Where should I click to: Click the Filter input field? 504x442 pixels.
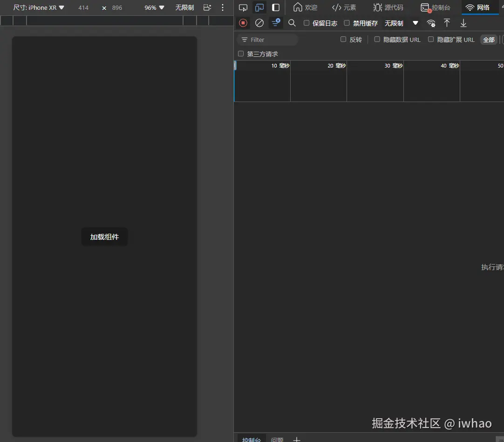[267, 40]
